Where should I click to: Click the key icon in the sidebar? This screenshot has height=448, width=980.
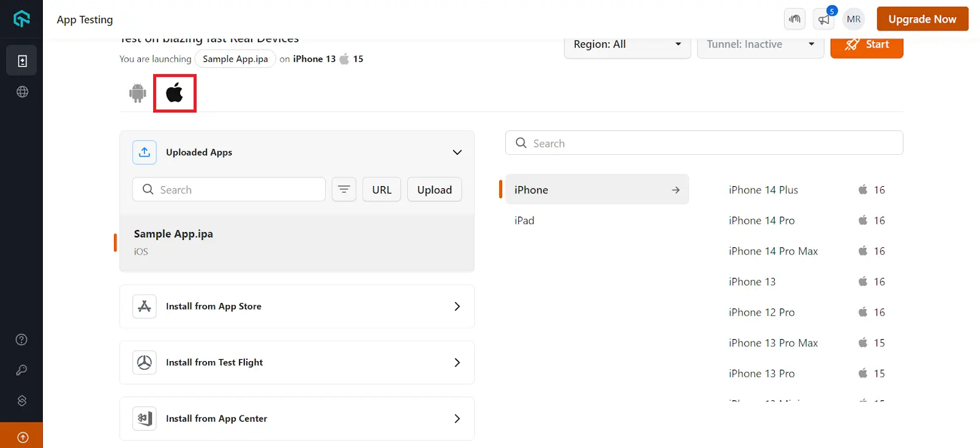pyautogui.click(x=21, y=370)
